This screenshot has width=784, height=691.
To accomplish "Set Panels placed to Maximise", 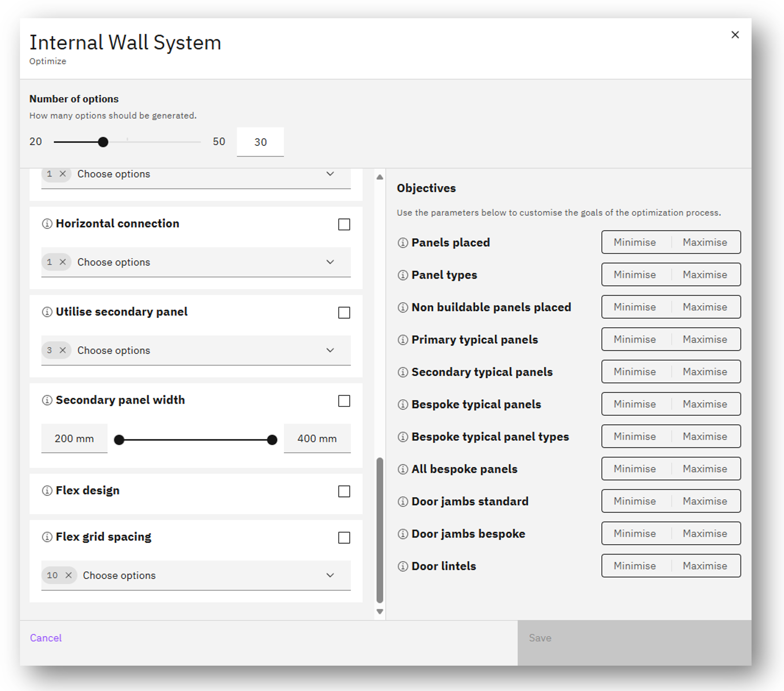I will pos(705,242).
